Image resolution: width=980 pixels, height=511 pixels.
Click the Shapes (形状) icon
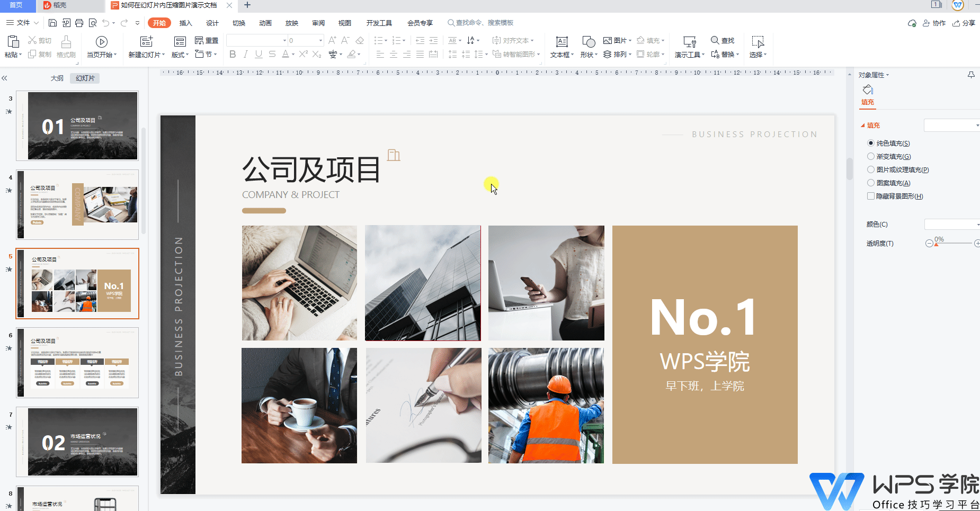pos(589,42)
